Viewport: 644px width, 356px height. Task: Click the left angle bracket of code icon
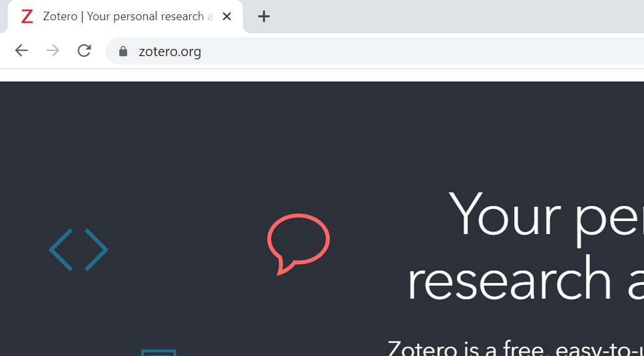61,250
